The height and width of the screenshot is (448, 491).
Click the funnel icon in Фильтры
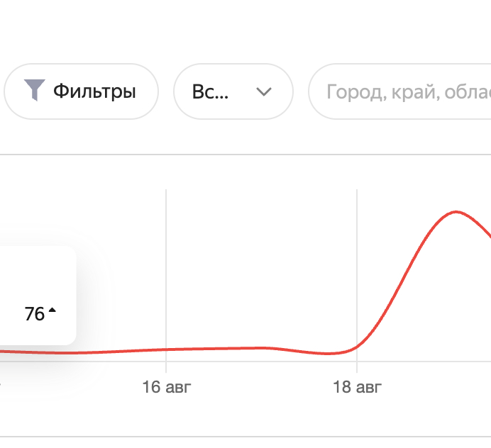[x=35, y=90]
